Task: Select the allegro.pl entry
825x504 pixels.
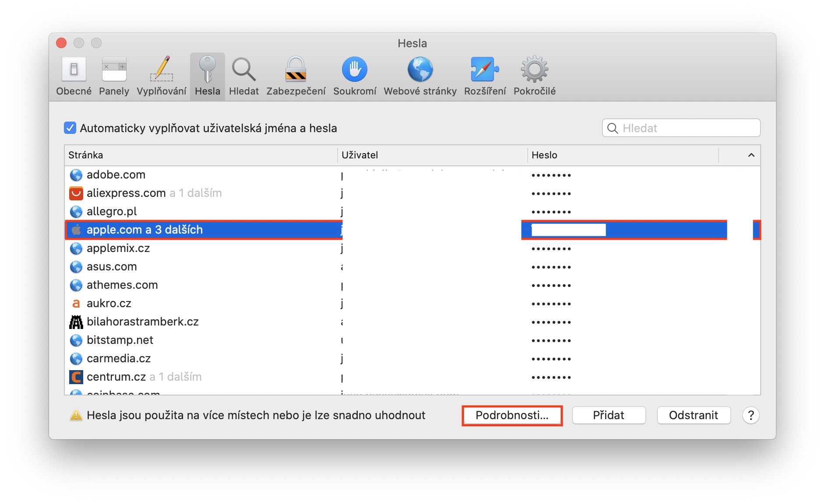Action: point(412,212)
